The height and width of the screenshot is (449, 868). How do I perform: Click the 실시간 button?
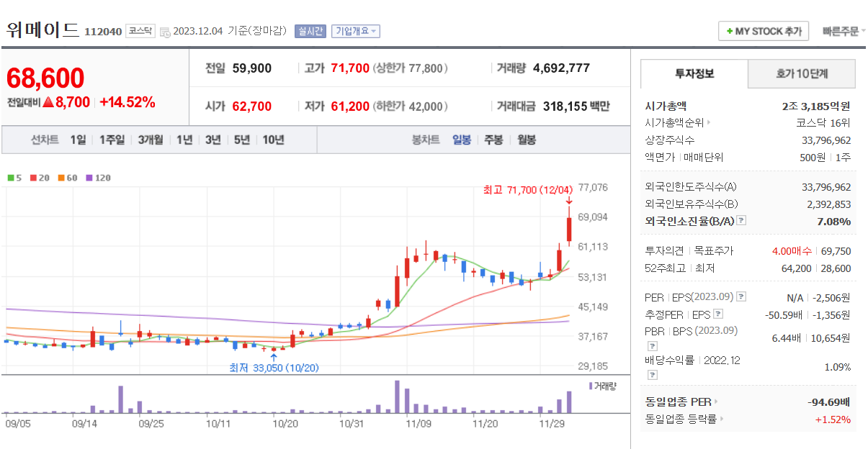(310, 31)
